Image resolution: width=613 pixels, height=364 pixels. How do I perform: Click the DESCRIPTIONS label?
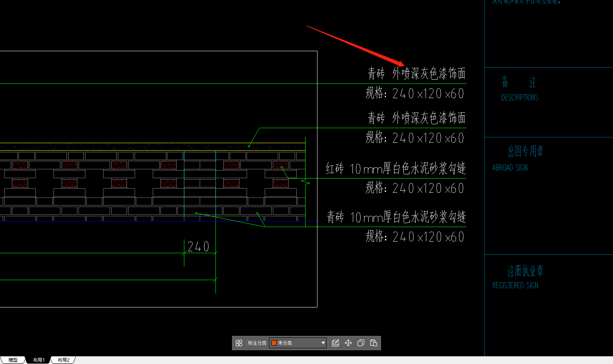coord(520,98)
